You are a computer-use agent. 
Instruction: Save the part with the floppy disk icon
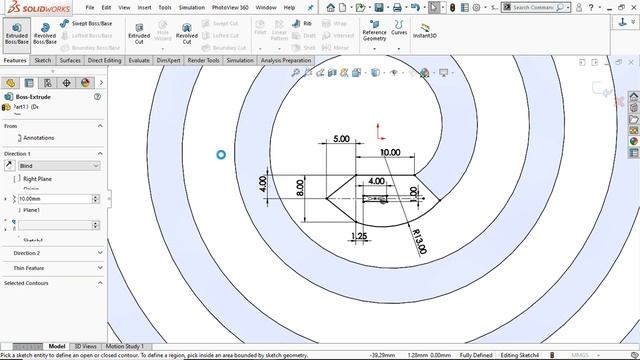click(x=379, y=7)
